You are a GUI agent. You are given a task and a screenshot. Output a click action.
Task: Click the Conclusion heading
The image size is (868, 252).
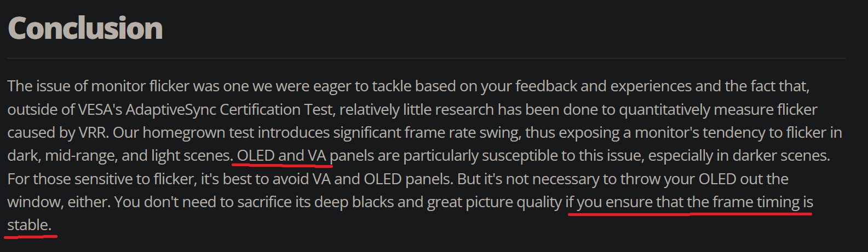point(85,28)
